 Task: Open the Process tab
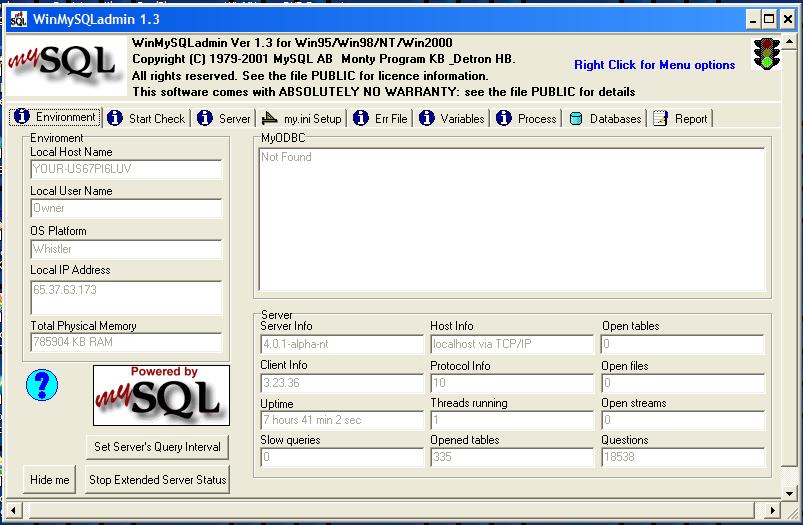(x=526, y=118)
